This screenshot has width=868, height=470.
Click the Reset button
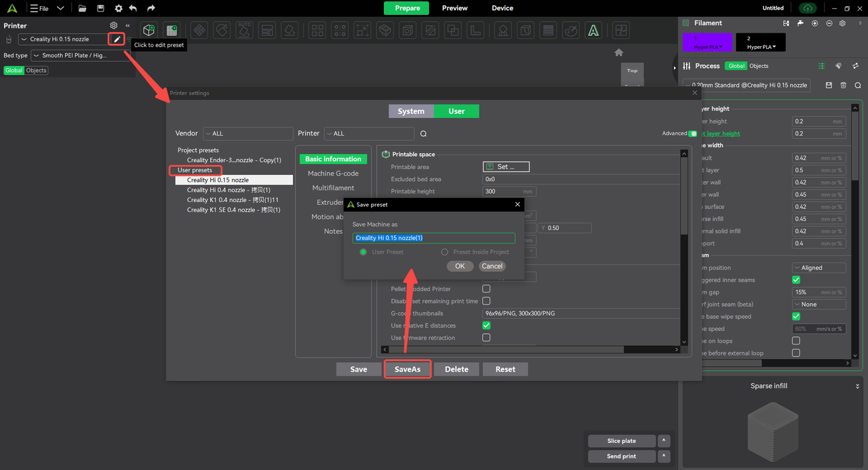(x=505, y=370)
